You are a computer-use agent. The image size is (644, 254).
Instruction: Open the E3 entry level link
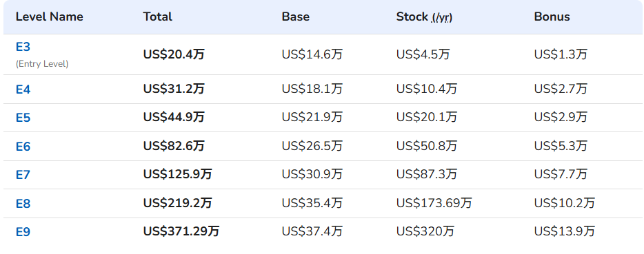tap(23, 47)
